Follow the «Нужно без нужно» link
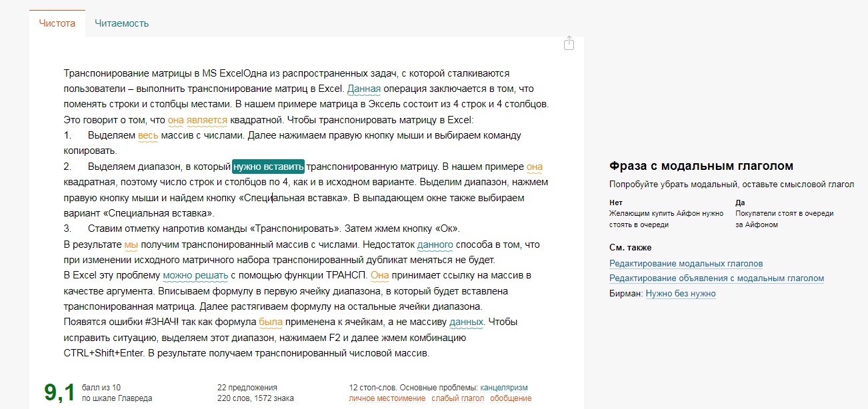Image resolution: width=868 pixels, height=409 pixels. click(x=680, y=293)
